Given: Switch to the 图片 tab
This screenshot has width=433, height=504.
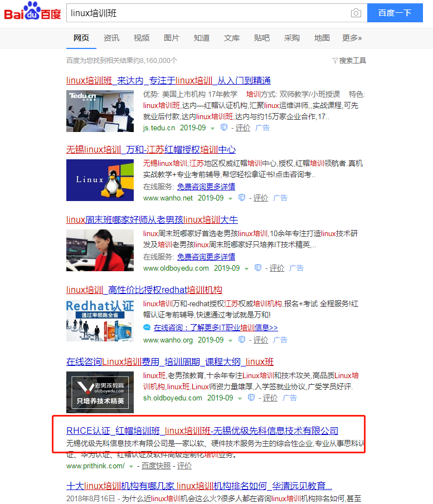Looking at the screenshot, I should tap(172, 38).
